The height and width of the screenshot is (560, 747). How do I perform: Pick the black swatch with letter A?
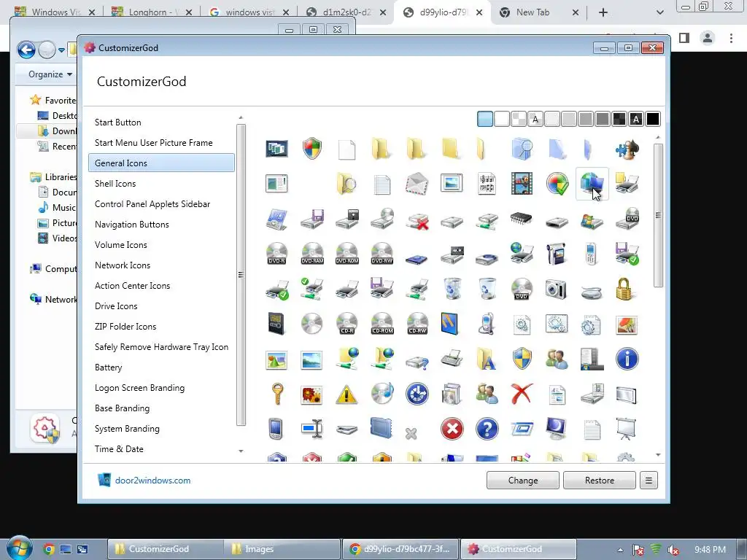[636, 119]
